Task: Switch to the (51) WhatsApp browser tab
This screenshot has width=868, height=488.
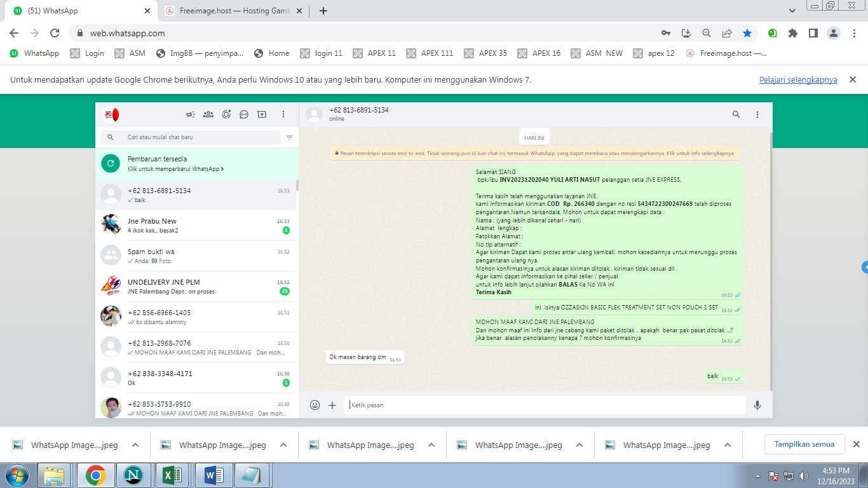Action: click(82, 11)
